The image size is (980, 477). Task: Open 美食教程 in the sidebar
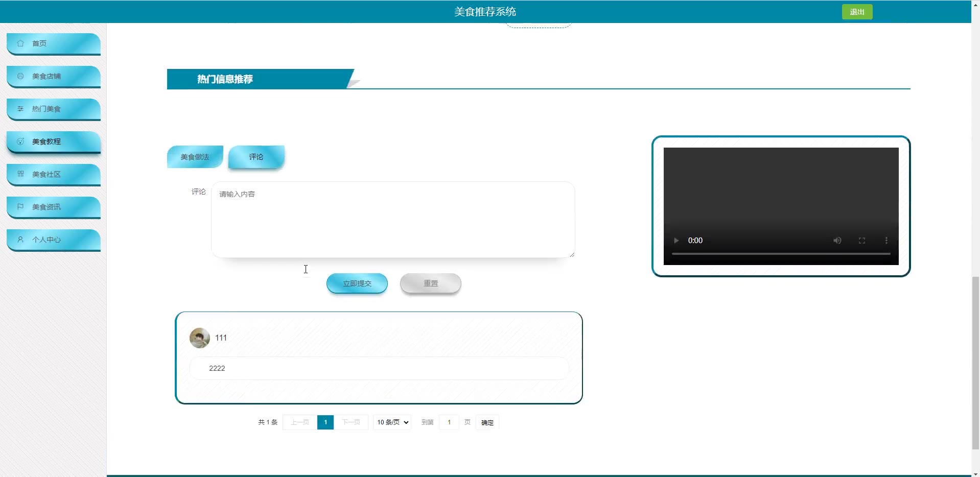click(x=54, y=141)
